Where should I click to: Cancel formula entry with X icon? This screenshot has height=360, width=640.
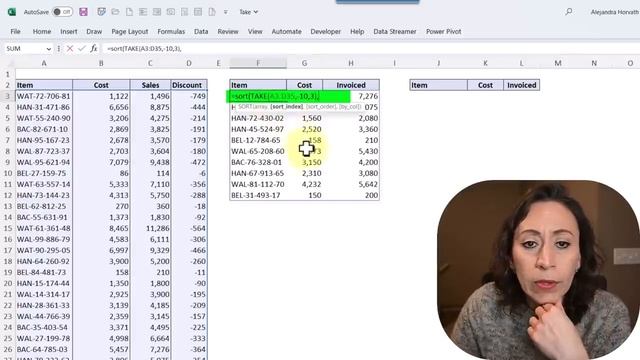point(70,49)
